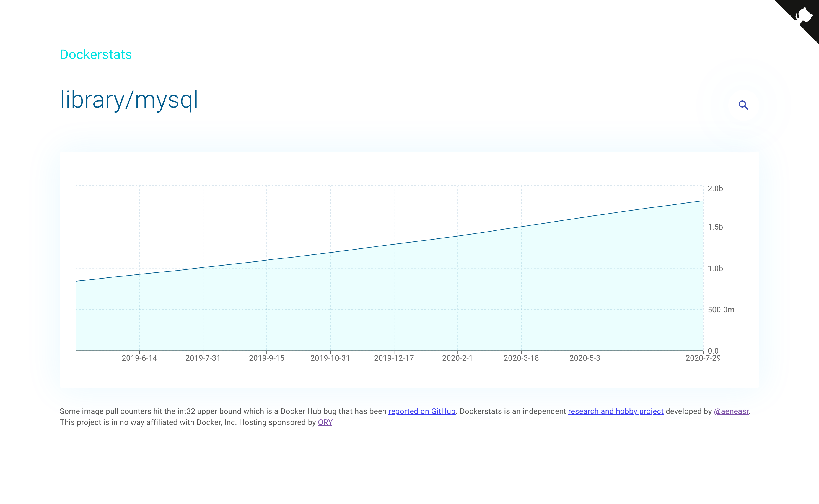Screen dimensions: 819x504
Task: Click the 2019-6-14 x-axis label
Action: (139, 358)
